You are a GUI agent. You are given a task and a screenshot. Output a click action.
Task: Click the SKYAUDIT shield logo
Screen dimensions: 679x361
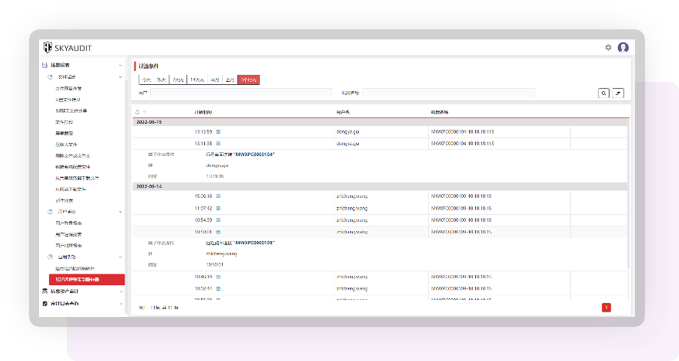48,47
